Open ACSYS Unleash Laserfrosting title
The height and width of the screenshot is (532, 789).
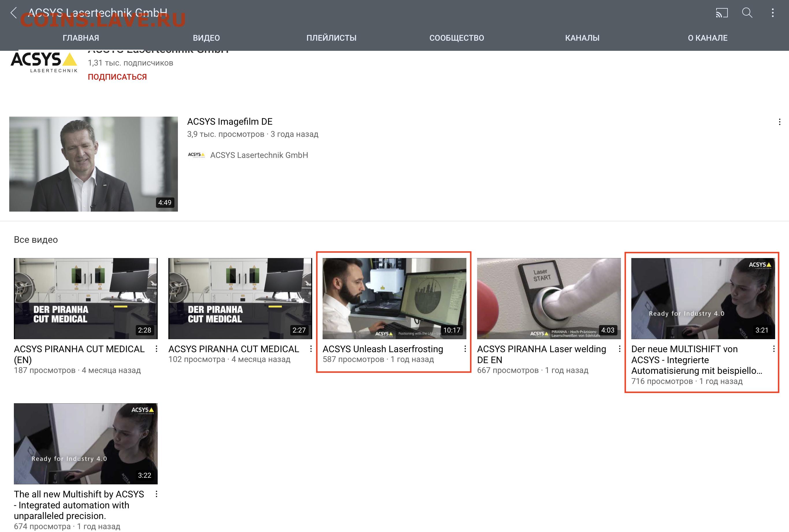383,349
